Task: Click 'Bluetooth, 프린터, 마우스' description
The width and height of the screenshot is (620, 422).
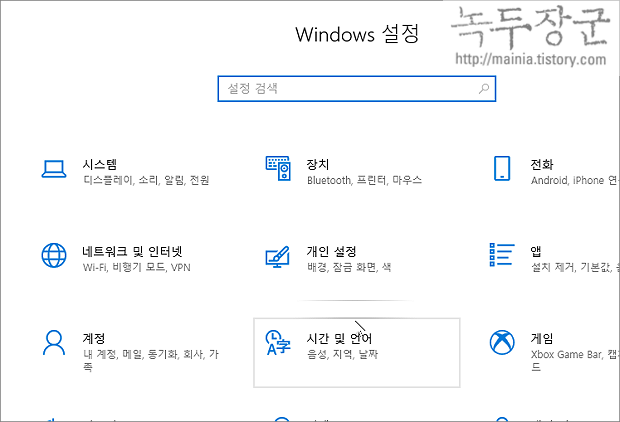Action: 364,180
